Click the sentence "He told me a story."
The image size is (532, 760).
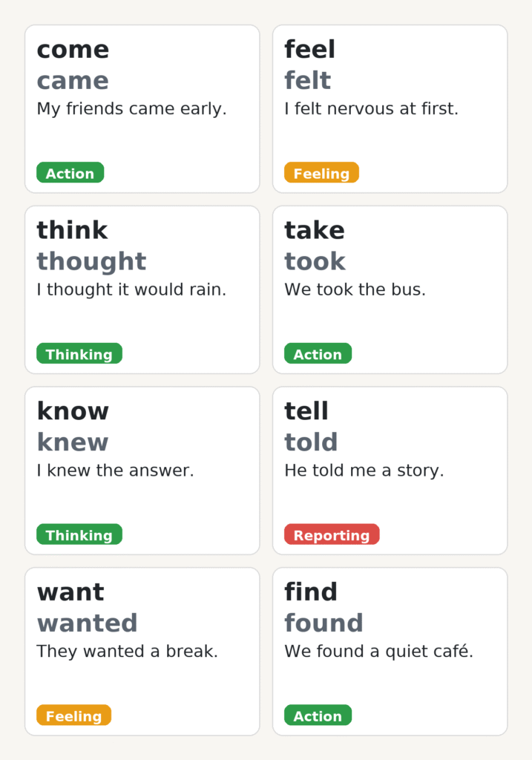[x=364, y=471]
